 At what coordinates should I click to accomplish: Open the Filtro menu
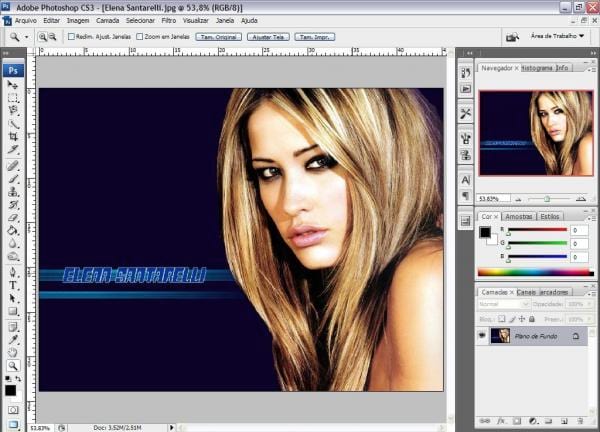(168, 21)
